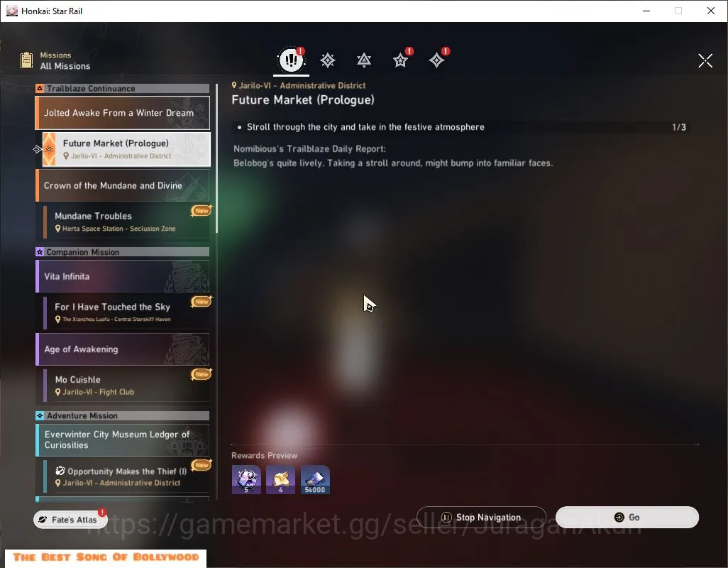Select the Mo Cuishle mission
The width and height of the screenshot is (728, 568).
click(126, 385)
